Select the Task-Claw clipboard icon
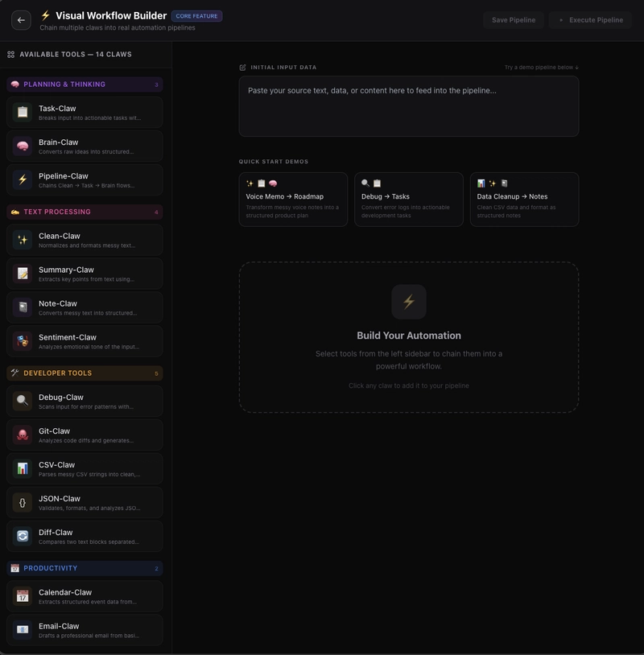644x655 pixels. [23, 113]
